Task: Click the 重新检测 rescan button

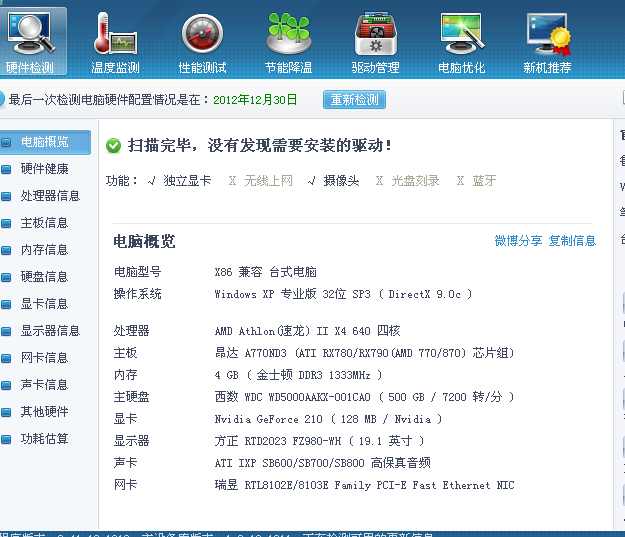Action: [354, 99]
